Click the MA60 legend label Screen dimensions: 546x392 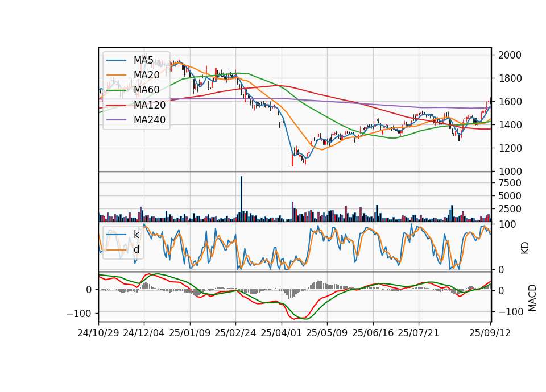click(x=147, y=90)
